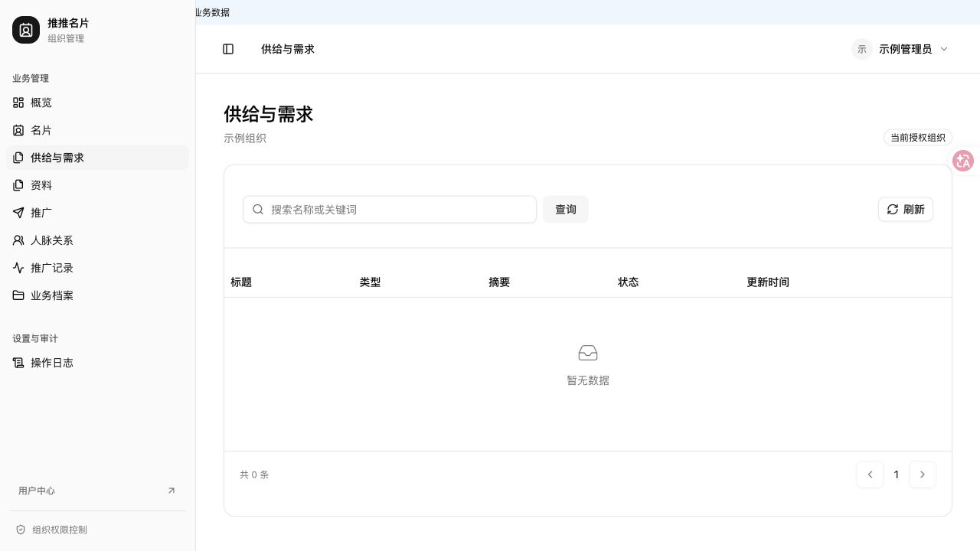Click the 名片 contact card icon
The width and height of the screenshot is (980, 551).
pyautogui.click(x=18, y=130)
